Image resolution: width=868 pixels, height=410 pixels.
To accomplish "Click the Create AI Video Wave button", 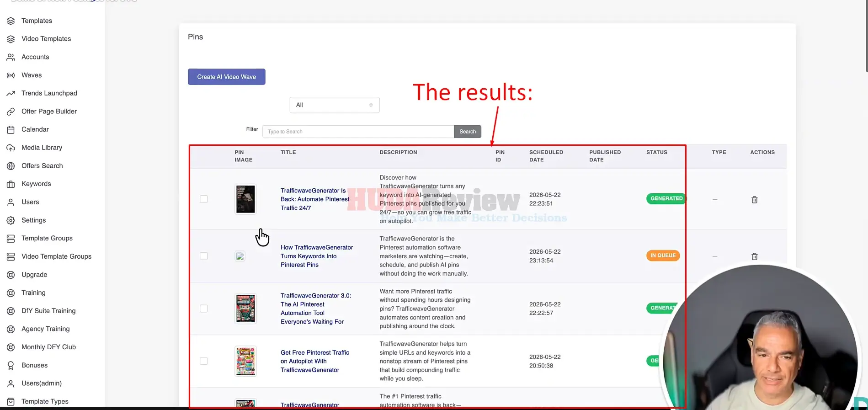I will click(x=227, y=77).
